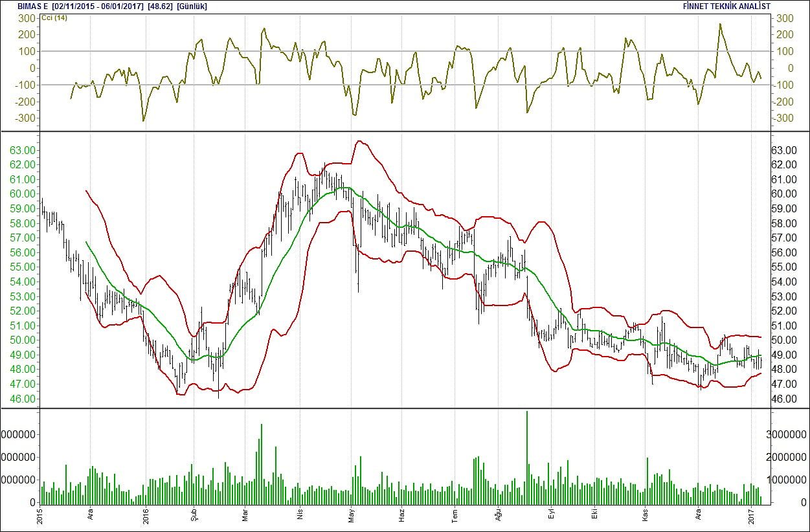
Task: Click 1000000 on the right volume axis
Action: pyautogui.click(x=787, y=480)
